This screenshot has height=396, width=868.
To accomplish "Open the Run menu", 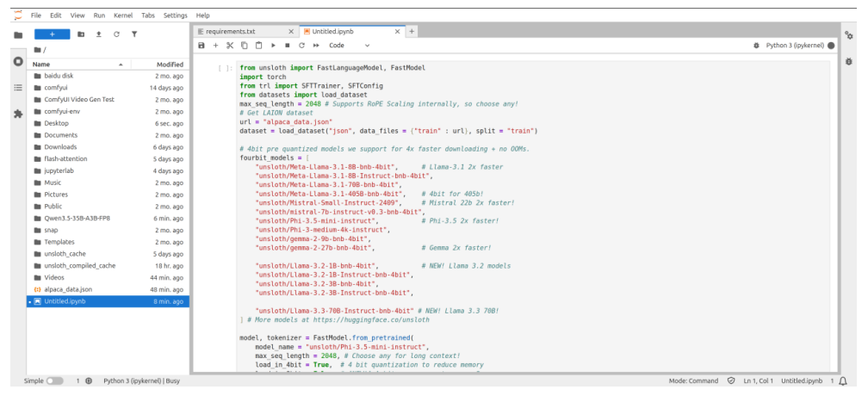I will [x=99, y=15].
